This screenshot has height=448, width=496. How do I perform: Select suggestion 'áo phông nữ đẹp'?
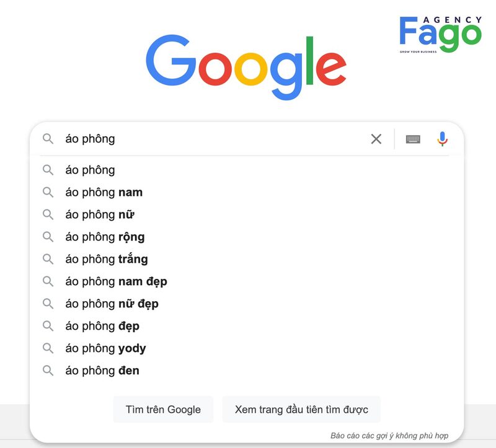[112, 304]
